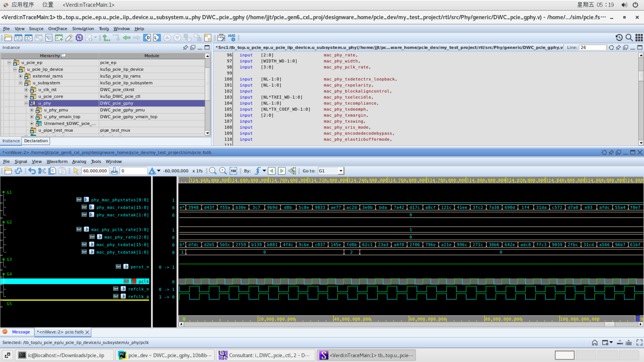Click the Trace Driver D icon
Viewport: 644px width, 362px height.
tap(147, 38)
